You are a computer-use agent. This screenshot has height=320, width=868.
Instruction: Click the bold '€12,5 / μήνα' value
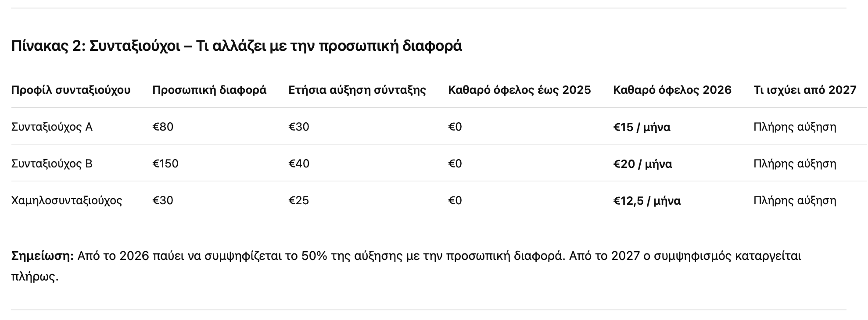point(647,201)
